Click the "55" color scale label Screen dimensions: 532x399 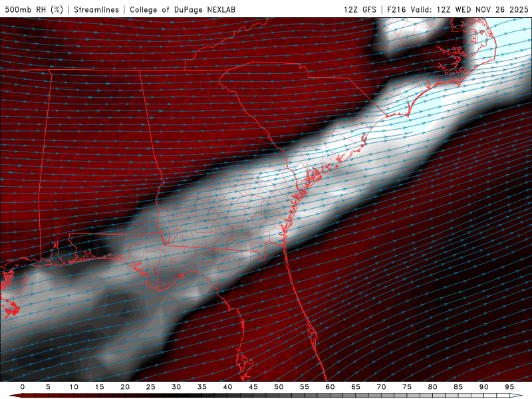coord(305,387)
